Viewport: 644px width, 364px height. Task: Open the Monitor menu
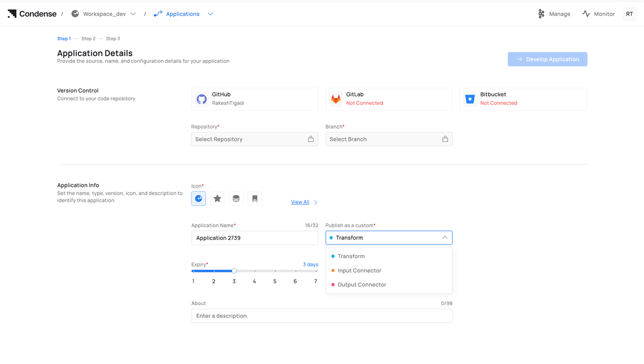pyautogui.click(x=598, y=14)
